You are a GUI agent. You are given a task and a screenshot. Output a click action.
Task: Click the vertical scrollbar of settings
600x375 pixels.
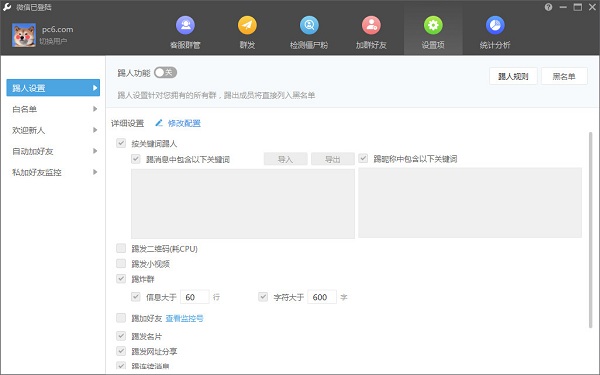pyautogui.click(x=591, y=230)
